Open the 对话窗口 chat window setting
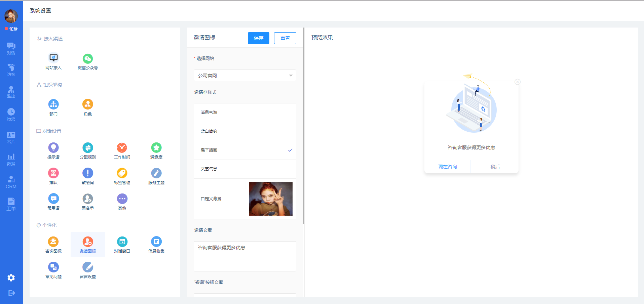Screen dimensions: 644x304 [x=122, y=245]
